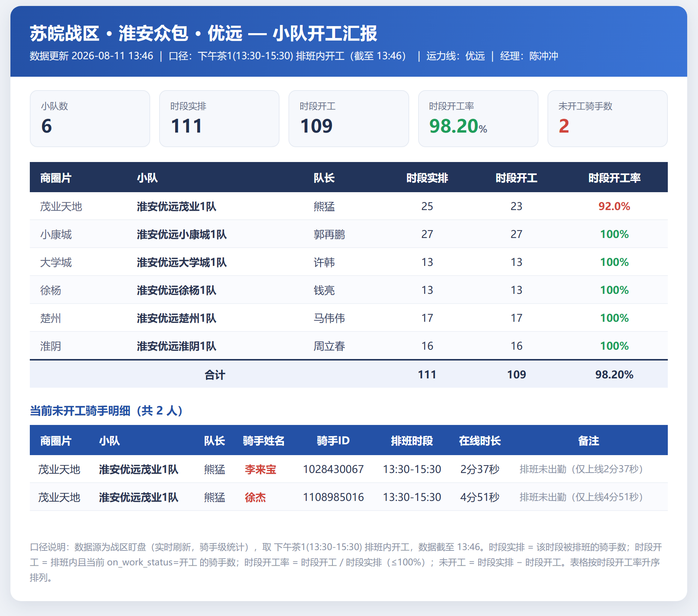This screenshot has height=616, width=698.
Task: Select the 大学城 row label
Action: (56, 262)
